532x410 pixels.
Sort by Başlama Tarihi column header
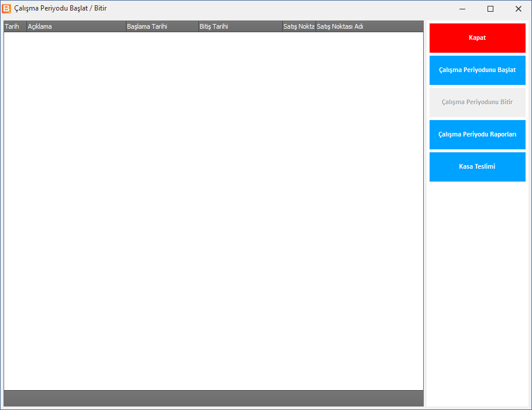coord(162,26)
